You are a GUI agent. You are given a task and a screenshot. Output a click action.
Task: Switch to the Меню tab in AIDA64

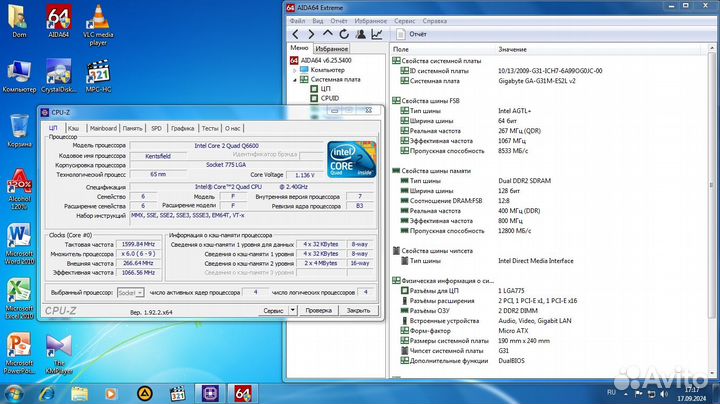[x=299, y=48]
